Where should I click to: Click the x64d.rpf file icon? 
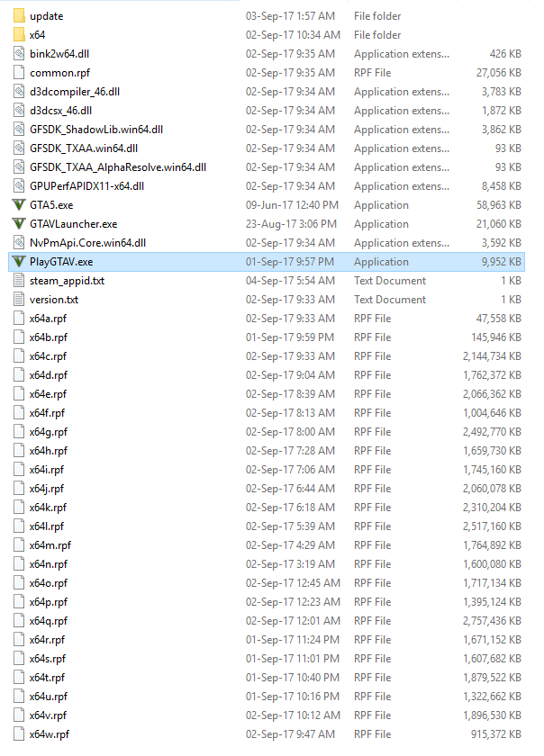pyautogui.click(x=19, y=374)
